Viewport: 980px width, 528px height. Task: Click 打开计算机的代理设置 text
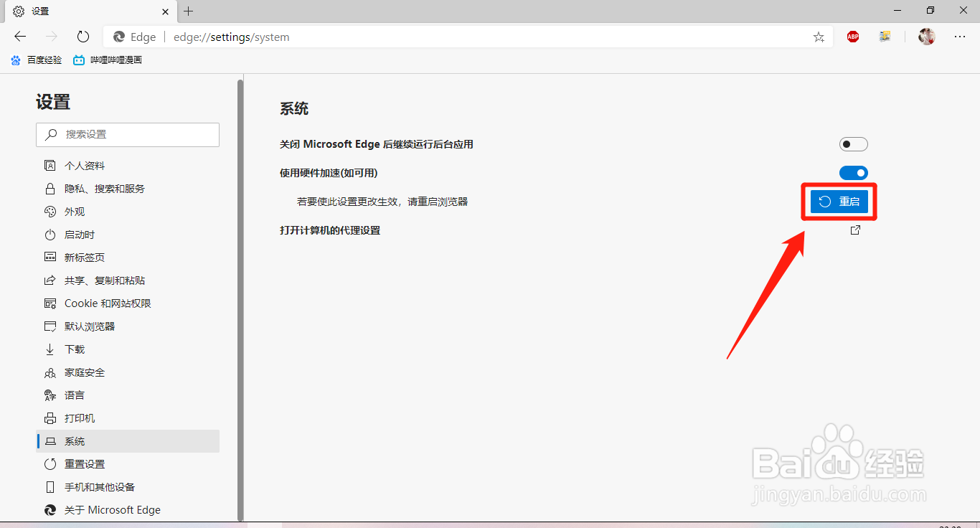[x=330, y=230]
